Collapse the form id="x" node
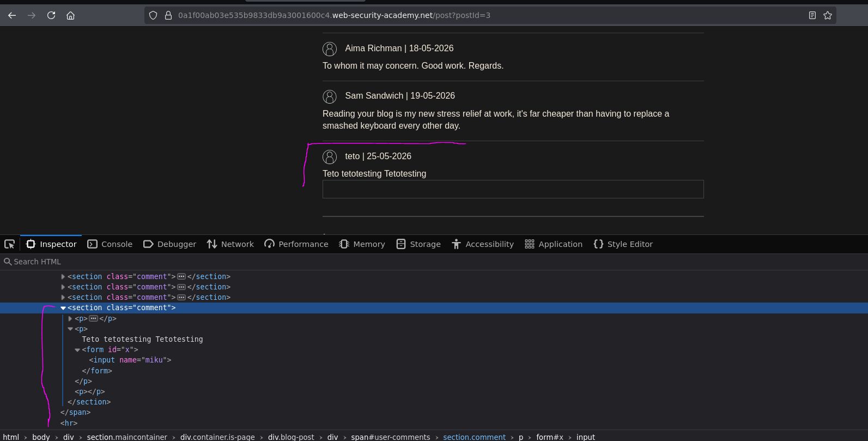Screen dimensions: 868x441 pos(77,350)
